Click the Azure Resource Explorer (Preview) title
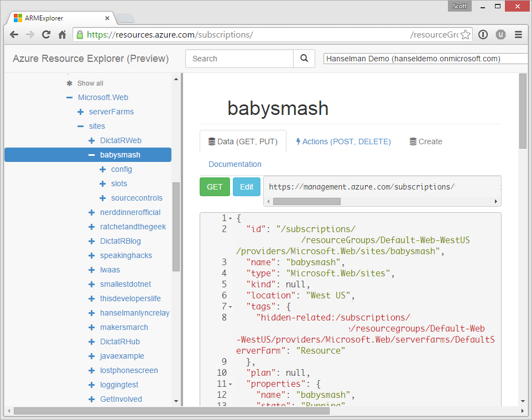Image resolution: width=532 pixels, height=420 pixels. [91, 59]
